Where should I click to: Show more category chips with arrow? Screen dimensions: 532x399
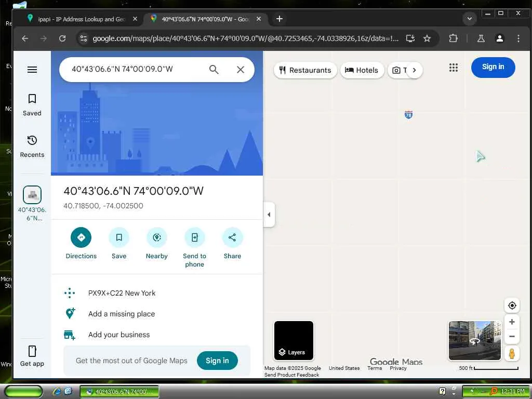pos(414,70)
